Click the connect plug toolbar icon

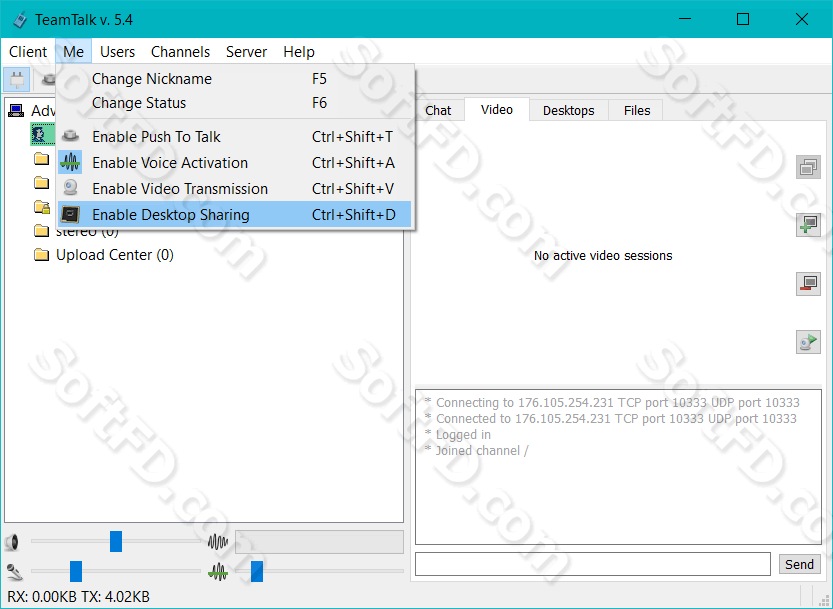pyautogui.click(x=16, y=80)
